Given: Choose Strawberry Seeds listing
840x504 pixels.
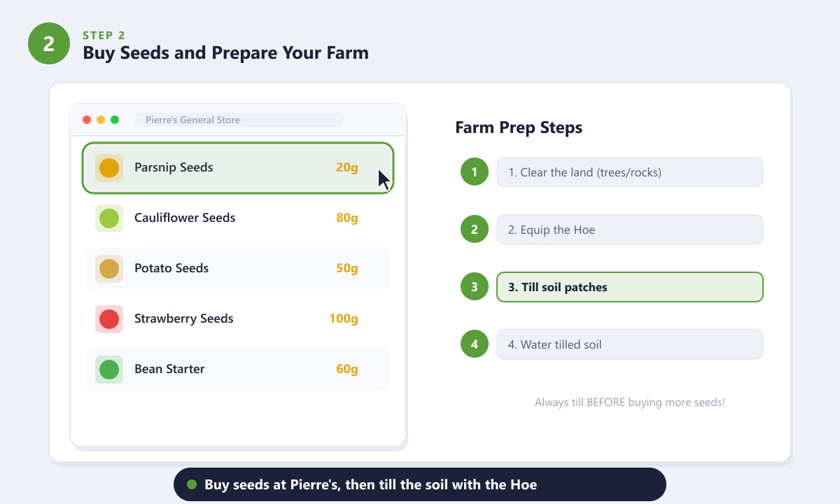Looking at the screenshot, I should point(238,319).
